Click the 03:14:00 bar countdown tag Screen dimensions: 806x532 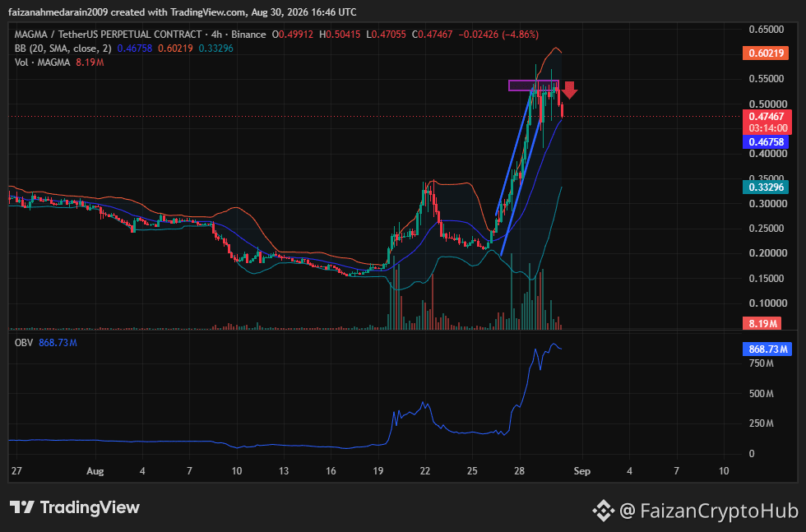pos(767,128)
